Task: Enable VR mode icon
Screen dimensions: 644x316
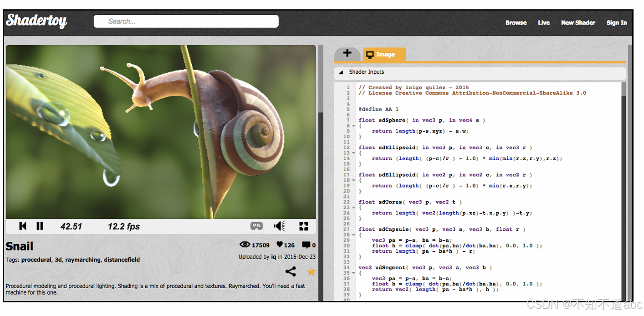Action: pyautogui.click(x=256, y=226)
